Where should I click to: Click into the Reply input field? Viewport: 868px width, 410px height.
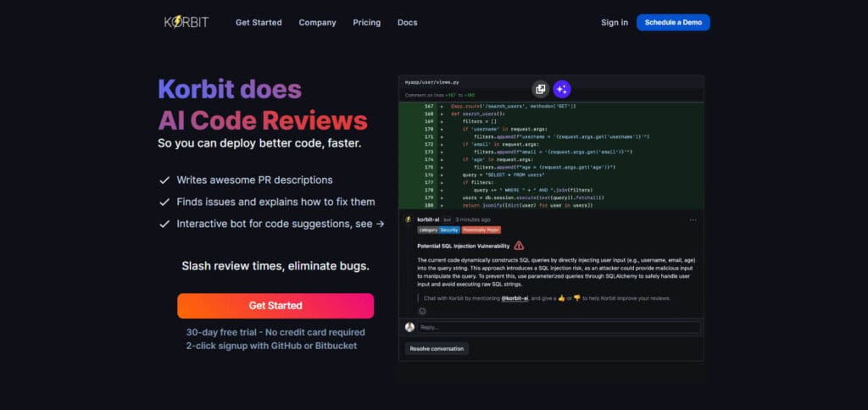(558, 328)
